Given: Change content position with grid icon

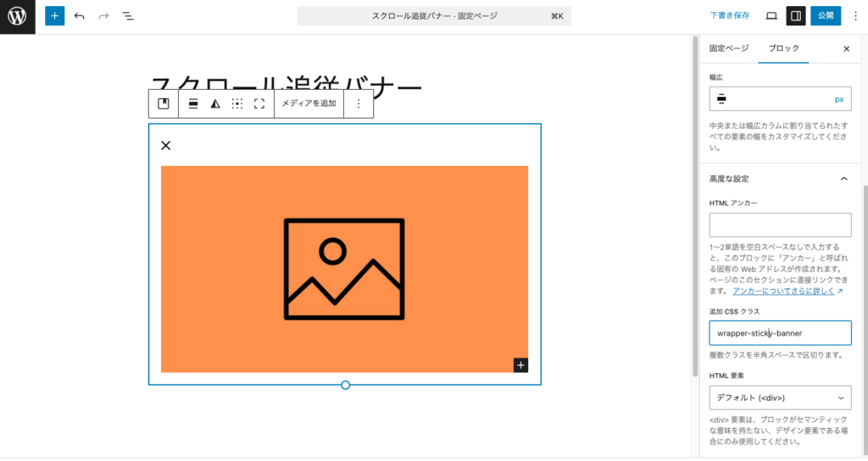Looking at the screenshot, I should click(x=237, y=103).
